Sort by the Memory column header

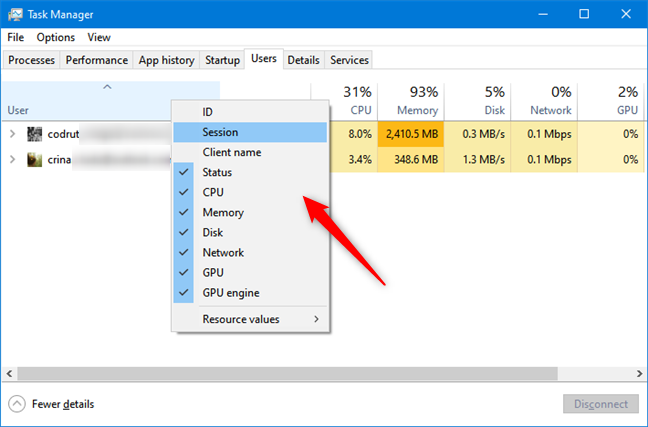coord(411,101)
